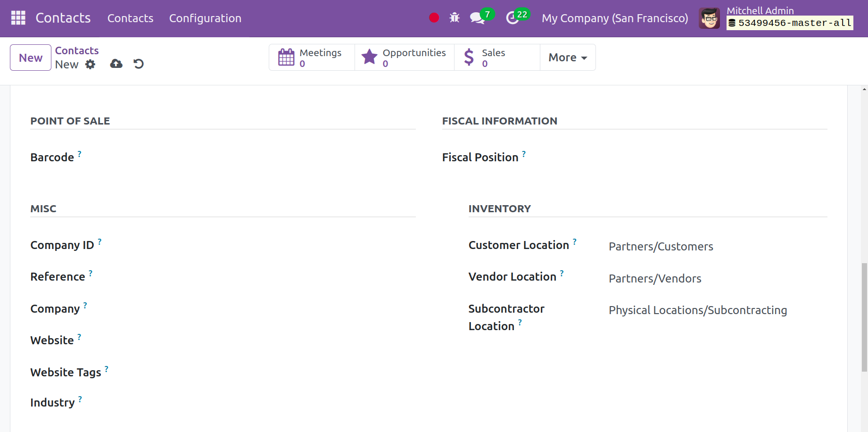Image resolution: width=868 pixels, height=432 pixels.
Task: Open the Contacts menu item
Action: pyautogui.click(x=130, y=18)
